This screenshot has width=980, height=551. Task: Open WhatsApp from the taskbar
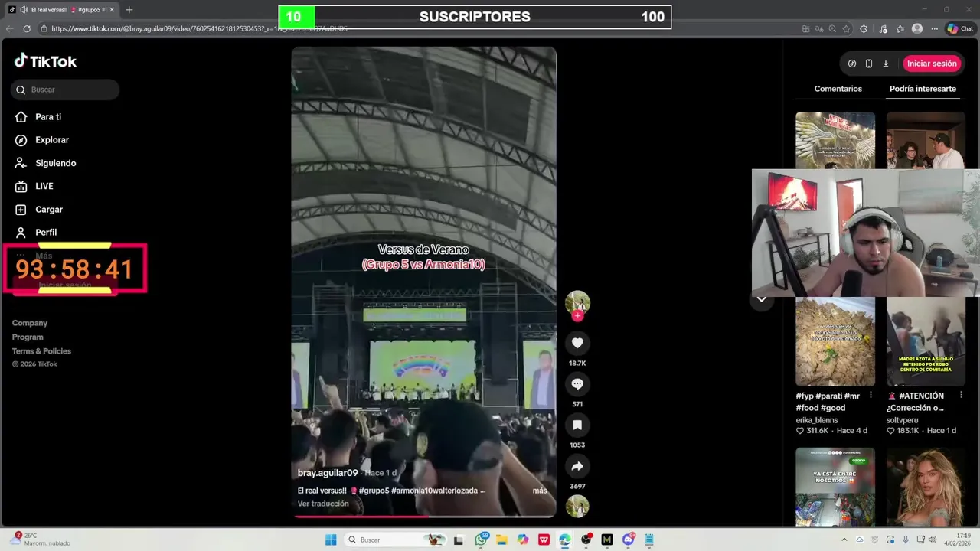tap(482, 540)
